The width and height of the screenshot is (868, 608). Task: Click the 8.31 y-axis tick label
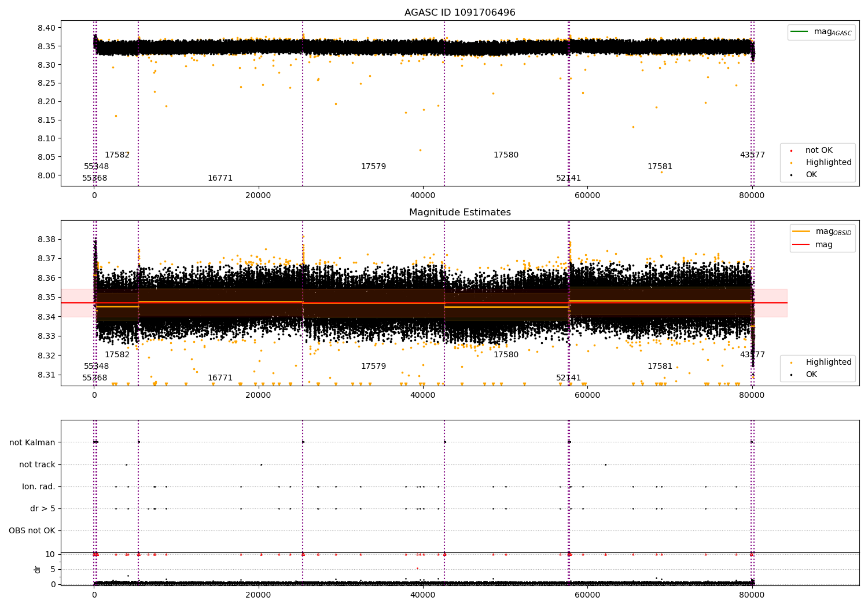point(47,375)
